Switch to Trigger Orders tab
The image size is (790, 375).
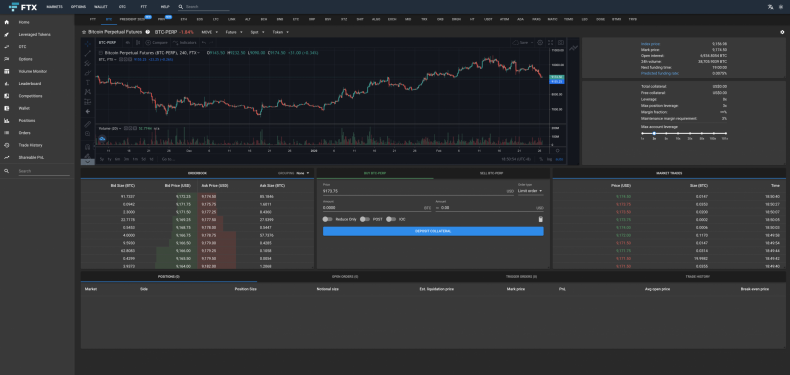[x=521, y=277]
